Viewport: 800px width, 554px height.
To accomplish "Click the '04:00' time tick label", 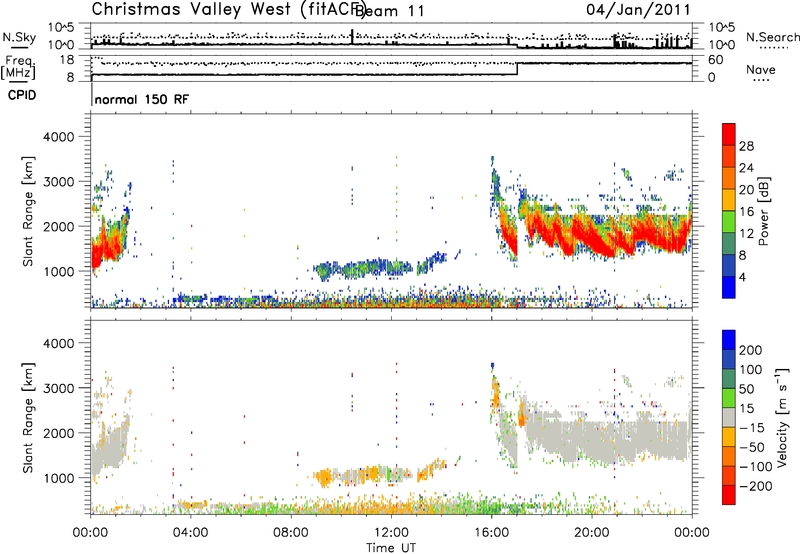I will pyautogui.click(x=191, y=533).
